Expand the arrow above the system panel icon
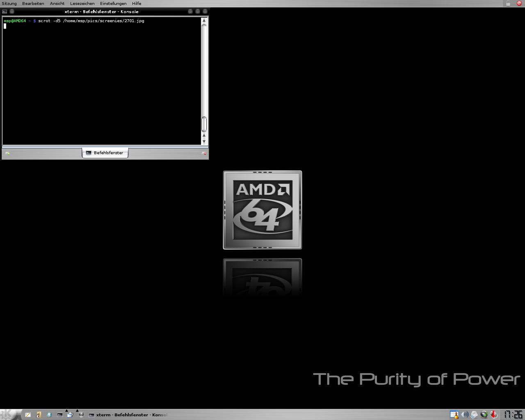This screenshot has width=525, height=420. coord(77,411)
